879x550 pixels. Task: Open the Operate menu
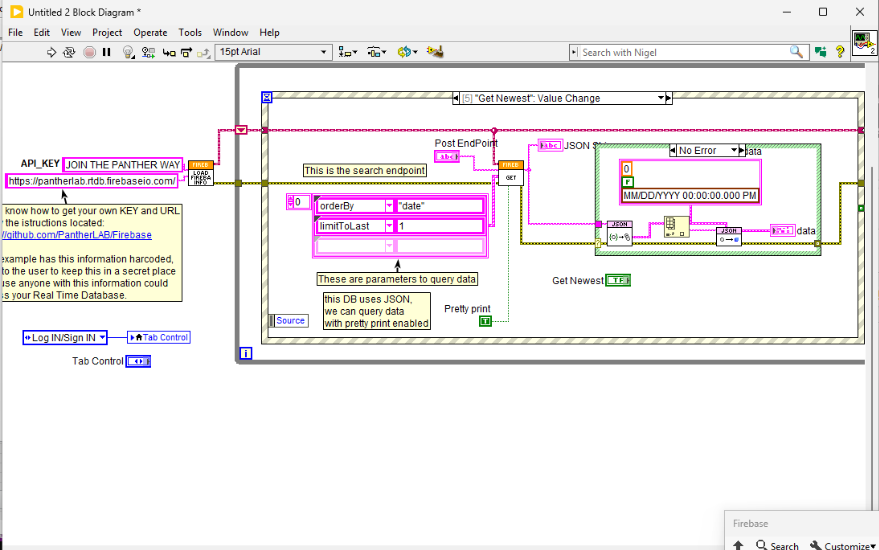tap(150, 32)
